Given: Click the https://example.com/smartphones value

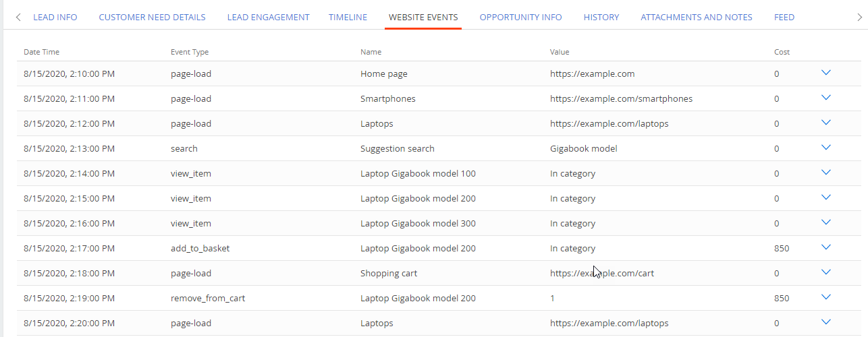Looking at the screenshot, I should pos(621,99).
